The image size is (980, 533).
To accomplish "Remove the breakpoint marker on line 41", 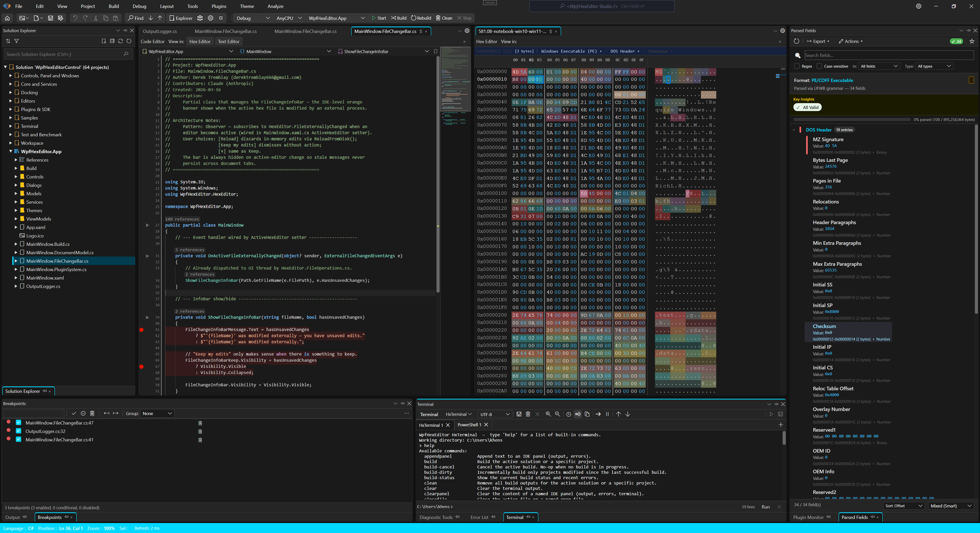I will point(141,330).
